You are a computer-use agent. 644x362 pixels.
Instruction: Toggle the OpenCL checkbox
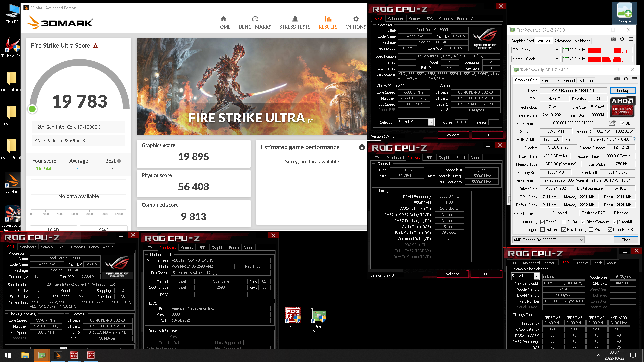(542, 222)
